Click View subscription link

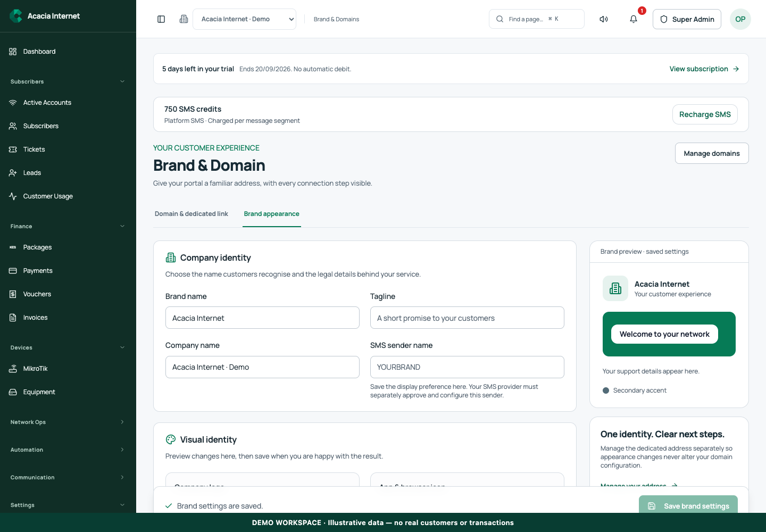(704, 69)
